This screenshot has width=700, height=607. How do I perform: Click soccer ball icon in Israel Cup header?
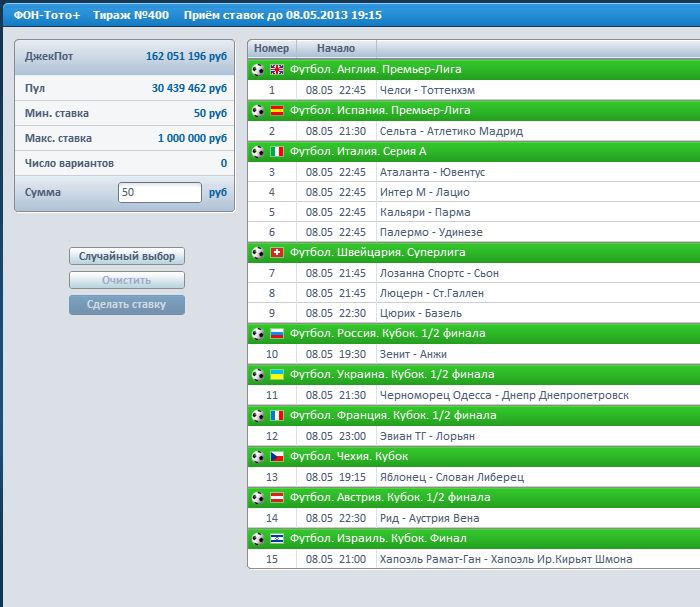pos(258,539)
